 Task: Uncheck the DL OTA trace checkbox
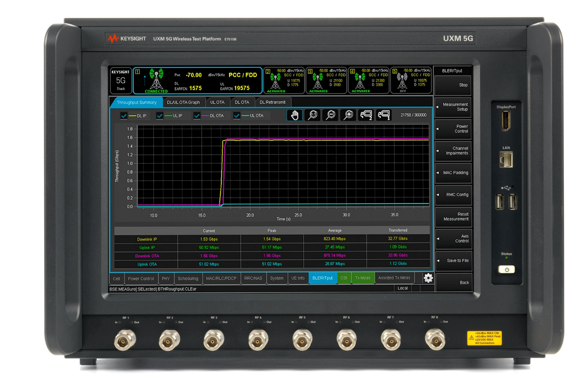click(x=197, y=115)
